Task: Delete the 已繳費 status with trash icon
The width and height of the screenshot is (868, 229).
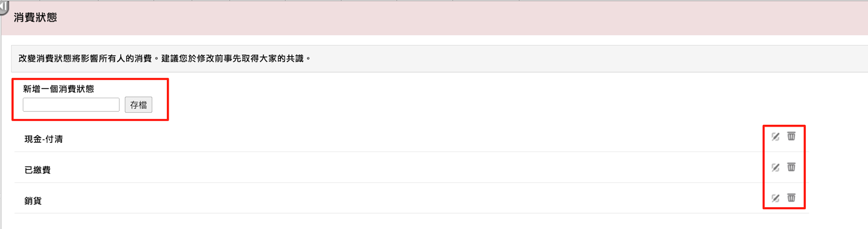Action: click(792, 167)
